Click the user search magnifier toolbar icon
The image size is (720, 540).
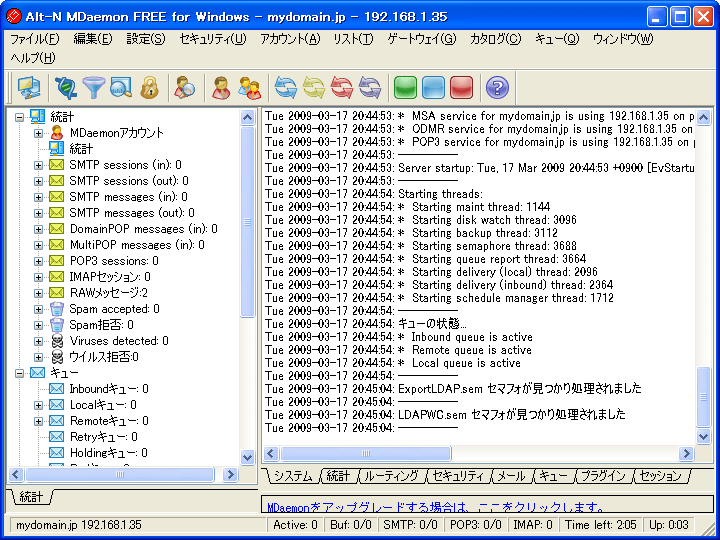tap(185, 88)
